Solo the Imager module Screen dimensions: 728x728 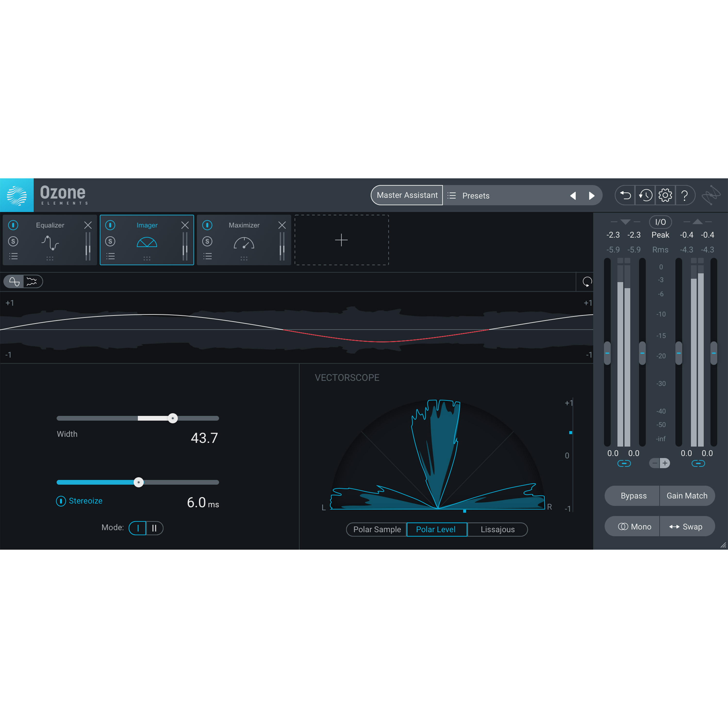click(110, 241)
